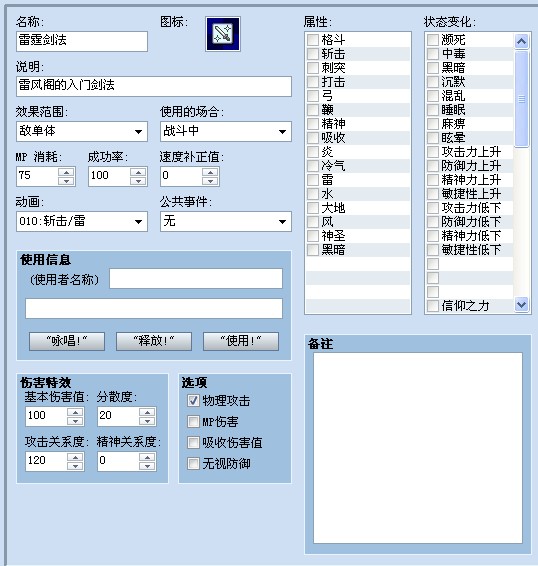Click the second 使用信息 message field

154,308
